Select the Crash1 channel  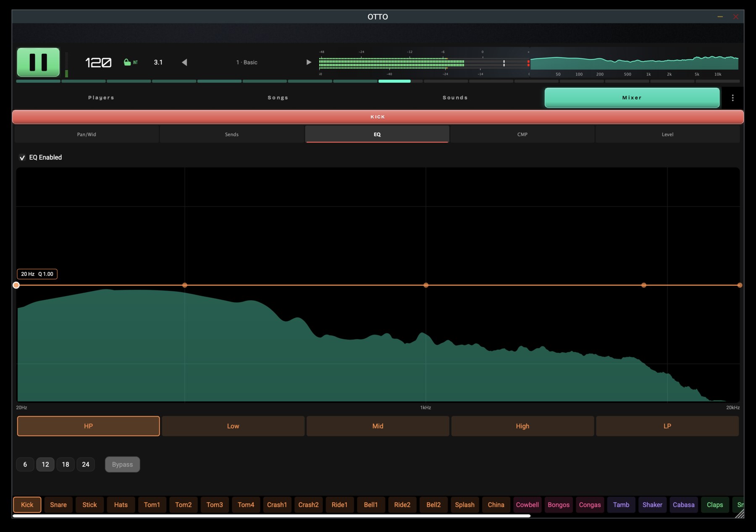[x=277, y=505]
